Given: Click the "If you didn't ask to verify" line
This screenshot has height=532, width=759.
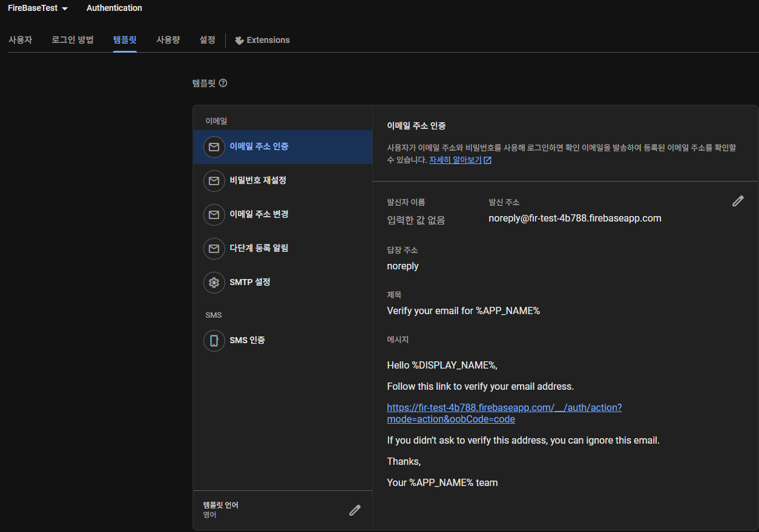Looking at the screenshot, I should pyautogui.click(x=523, y=441).
